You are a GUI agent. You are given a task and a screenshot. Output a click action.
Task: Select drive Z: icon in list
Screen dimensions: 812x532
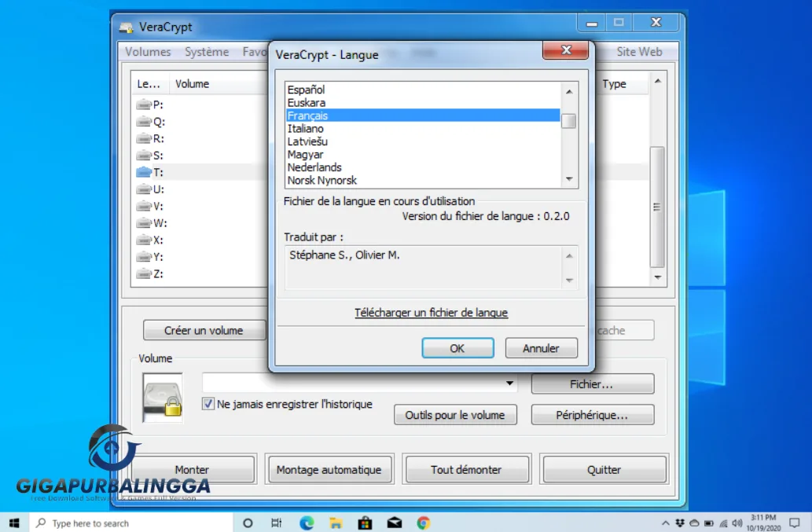tap(144, 273)
